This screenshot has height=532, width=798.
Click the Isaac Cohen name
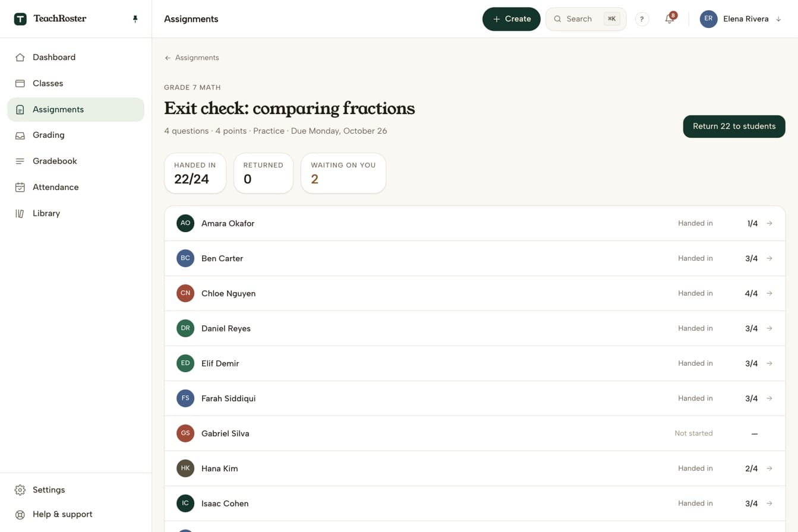tap(225, 503)
